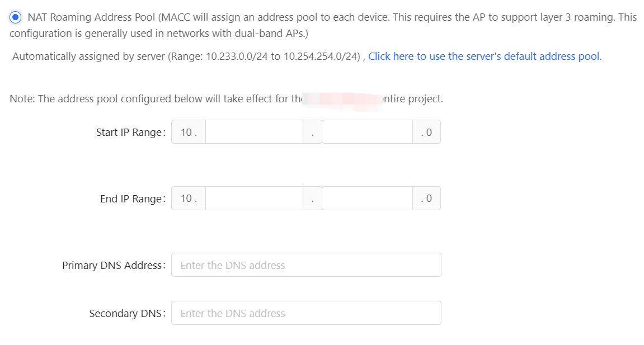The image size is (644, 345).
Task: Click the server's default address pool link
Action: coord(485,56)
